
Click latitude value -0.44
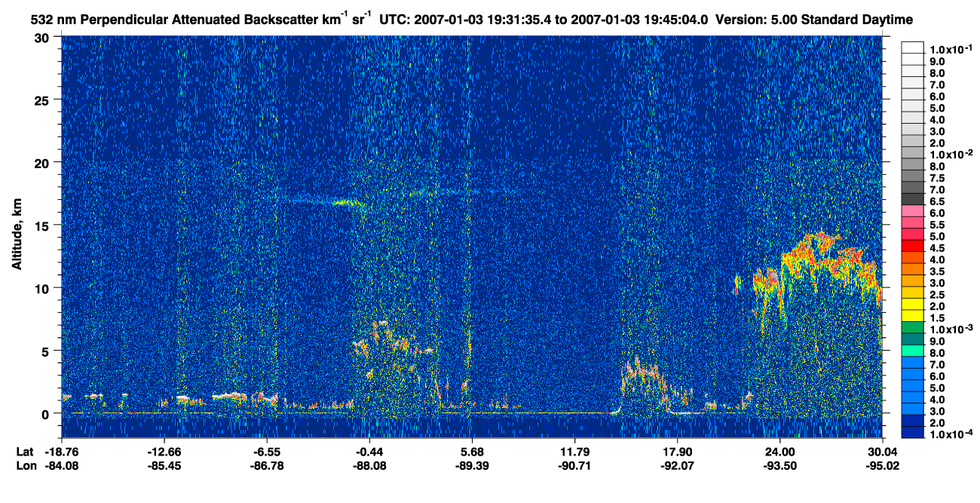pos(369,451)
